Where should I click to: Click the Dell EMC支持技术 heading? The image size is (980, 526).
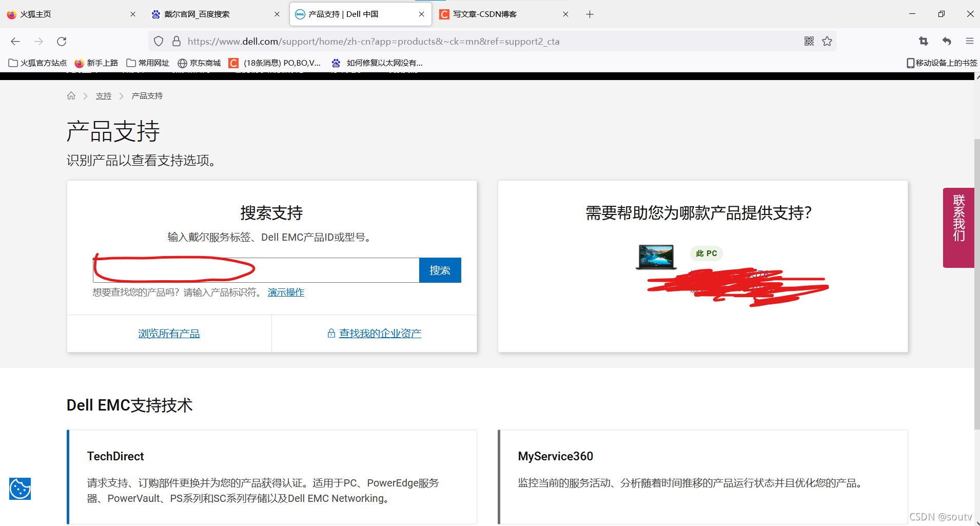129,405
